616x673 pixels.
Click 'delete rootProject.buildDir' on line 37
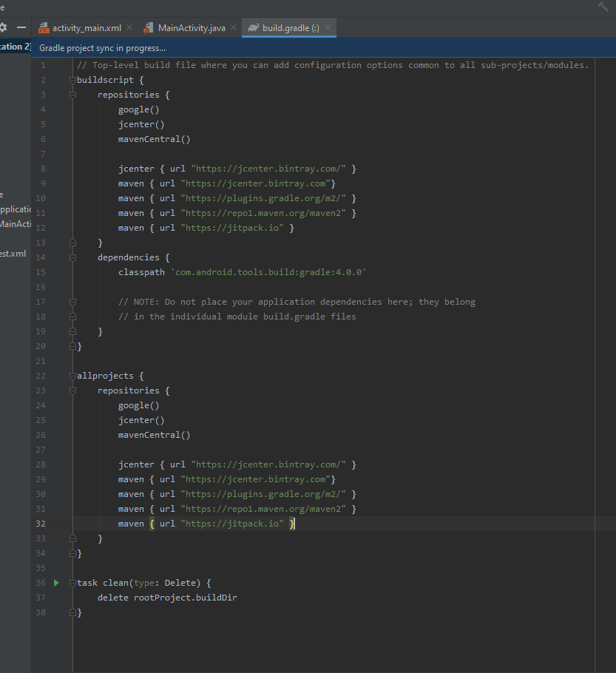[x=167, y=598]
